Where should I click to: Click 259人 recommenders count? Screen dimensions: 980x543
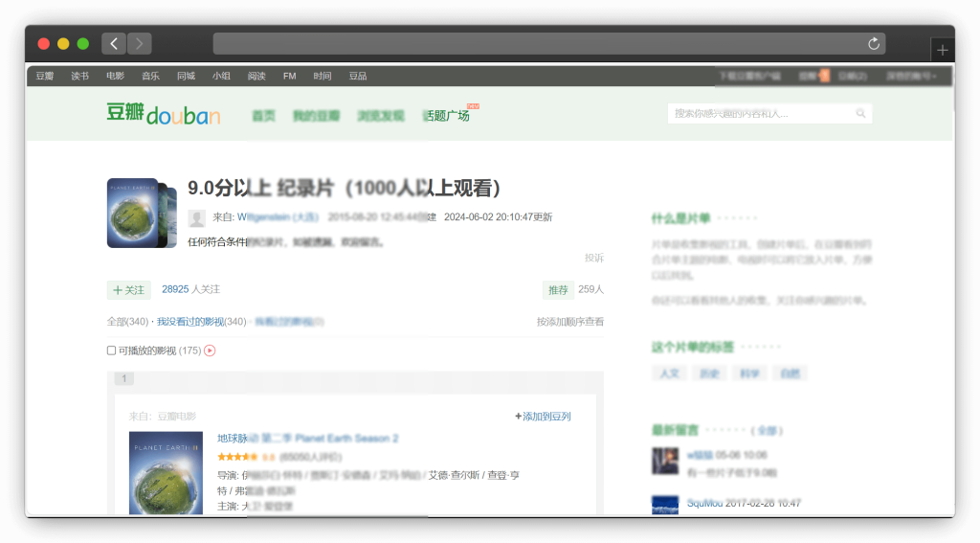[x=590, y=289]
